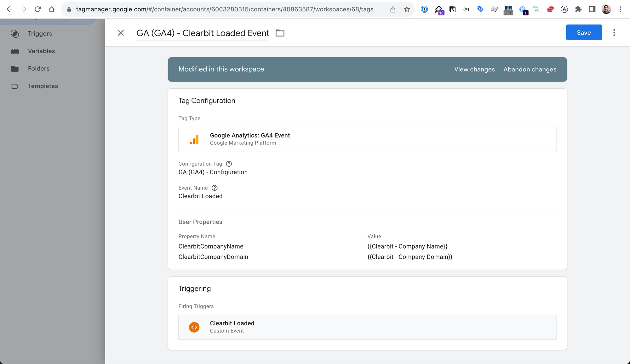Image resolution: width=630 pixels, height=364 pixels.
Task: Open Folders in the sidebar
Action: (x=39, y=69)
